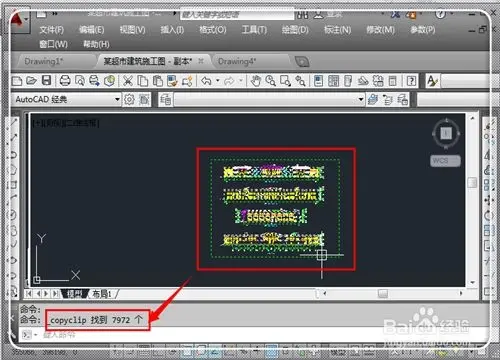Click the Plot printer icon
Viewport: 500px width, 360px height.
tap(65, 81)
